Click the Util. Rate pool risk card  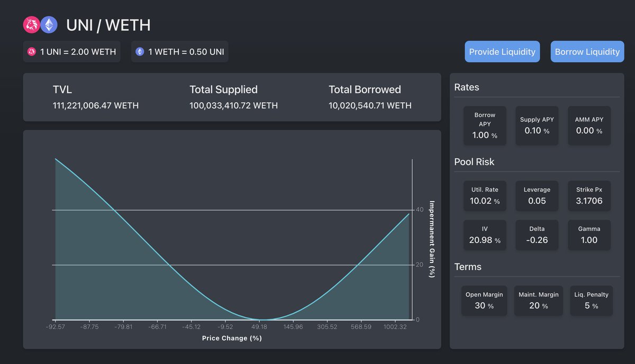point(484,196)
